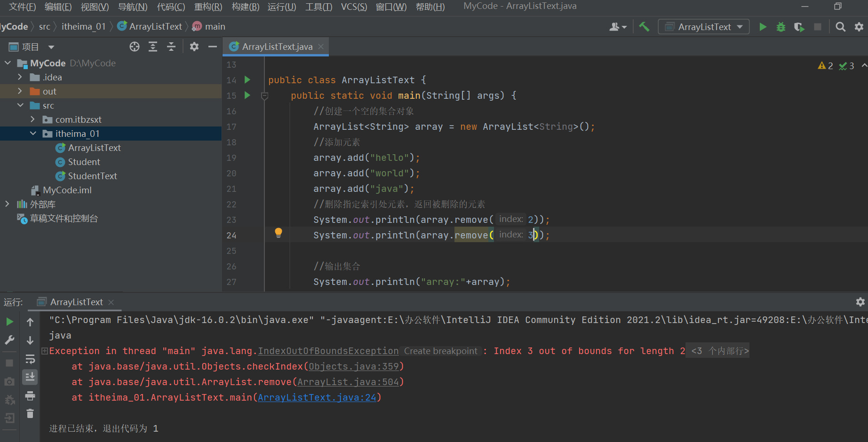Build project using the hammer icon
The image size is (868, 442).
[x=644, y=27]
